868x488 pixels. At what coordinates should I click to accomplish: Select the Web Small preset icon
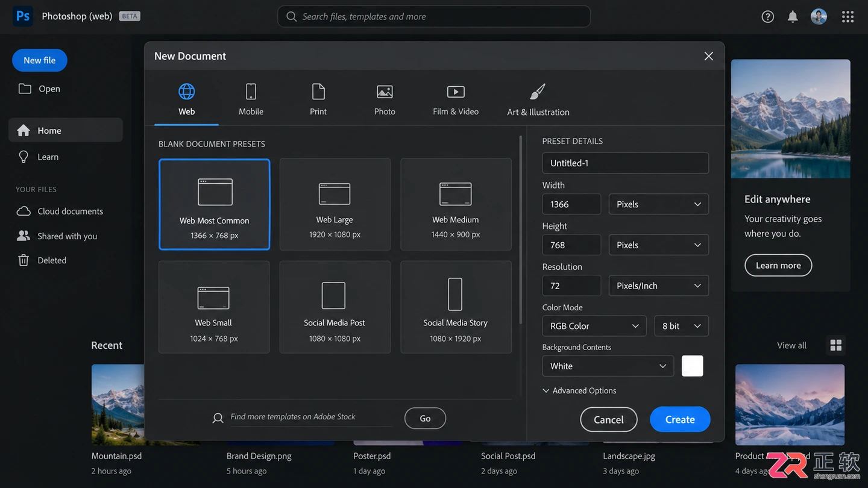213,298
